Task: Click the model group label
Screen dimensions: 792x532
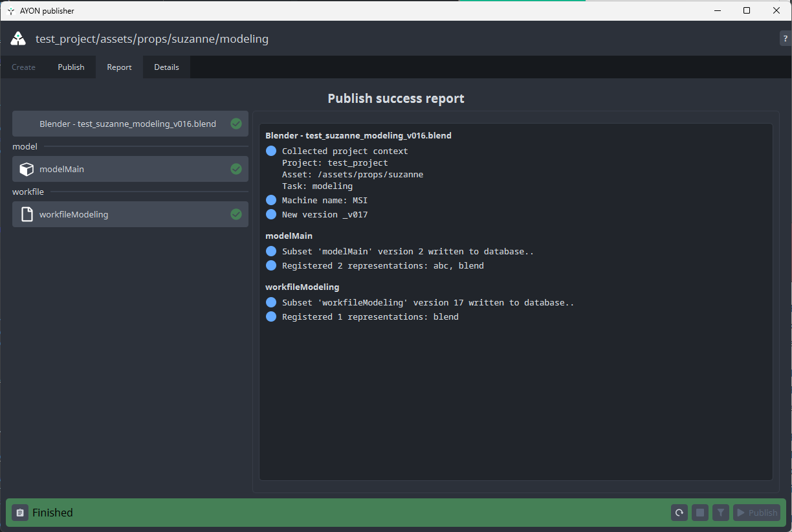Action: tap(25, 147)
